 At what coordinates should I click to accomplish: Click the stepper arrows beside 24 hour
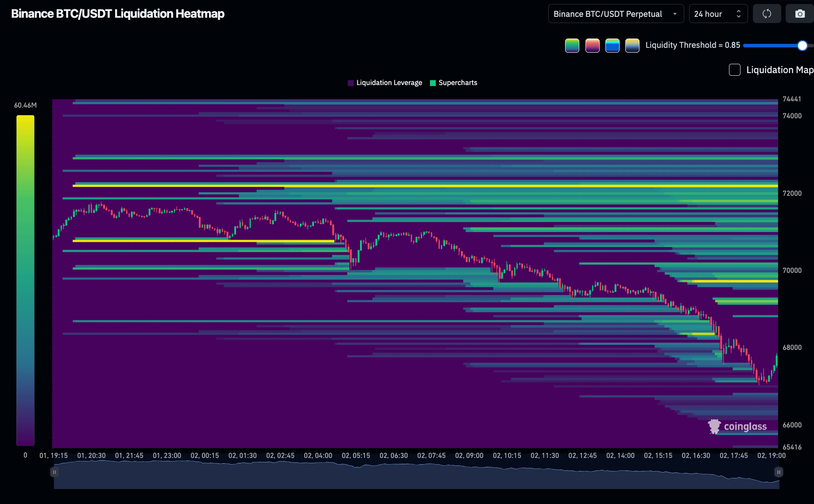click(739, 14)
